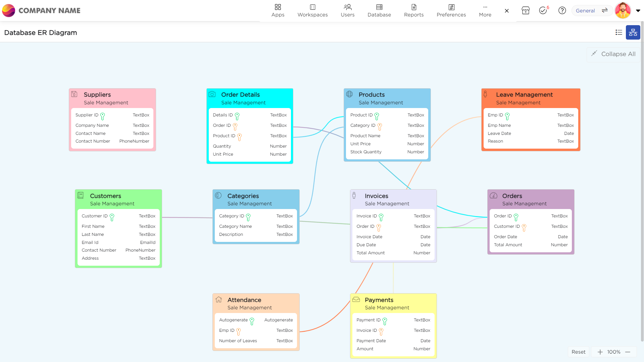Screen dimensions: 644x362
Task: Click the Suppliers table icon
Action: (75, 94)
